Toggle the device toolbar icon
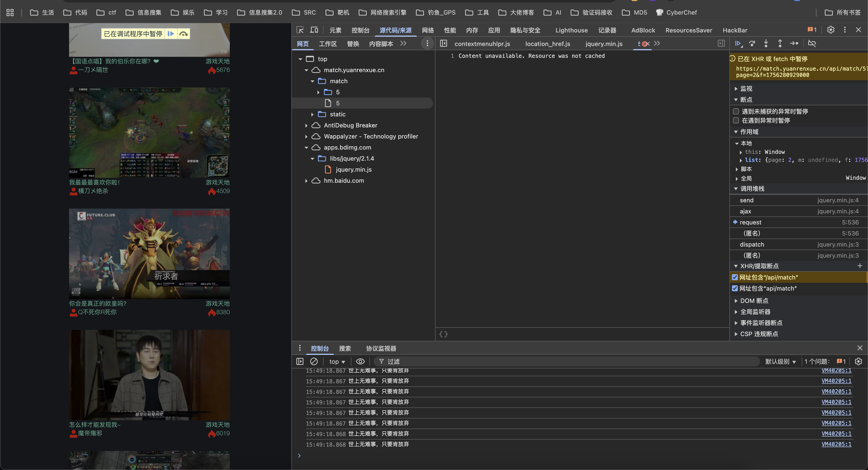The width and height of the screenshot is (868, 470). tap(314, 30)
